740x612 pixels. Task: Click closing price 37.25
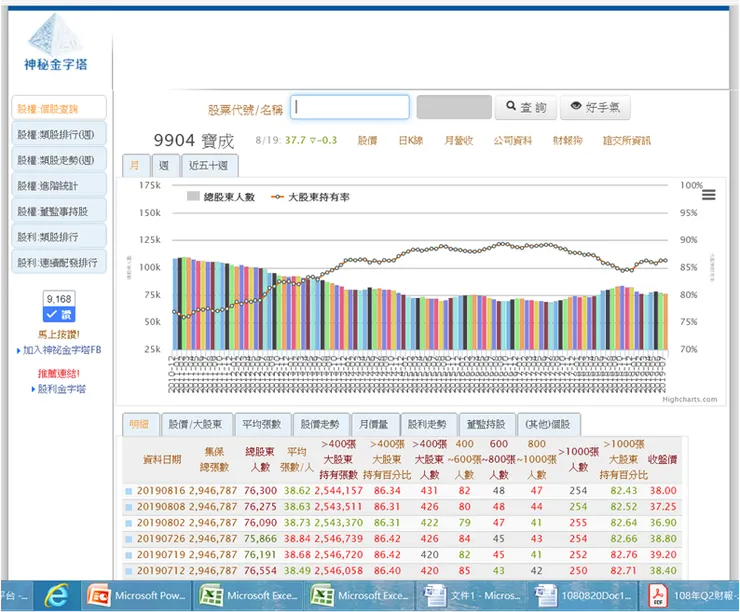(663, 507)
